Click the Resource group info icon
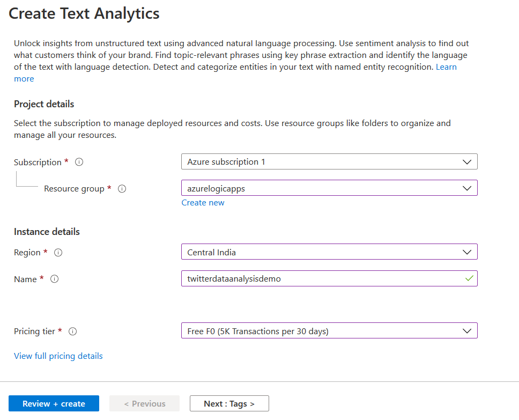This screenshot has width=519, height=420. click(122, 189)
